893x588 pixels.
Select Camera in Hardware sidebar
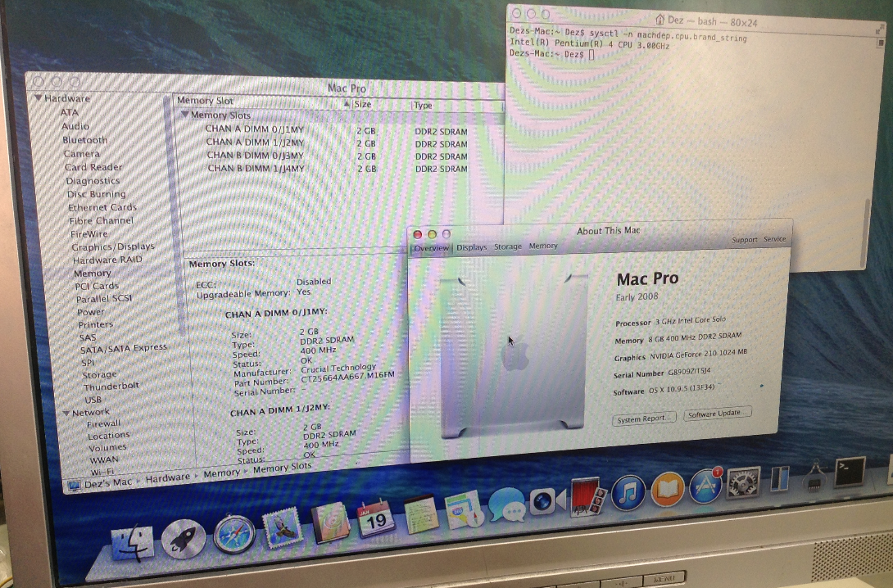click(x=82, y=154)
